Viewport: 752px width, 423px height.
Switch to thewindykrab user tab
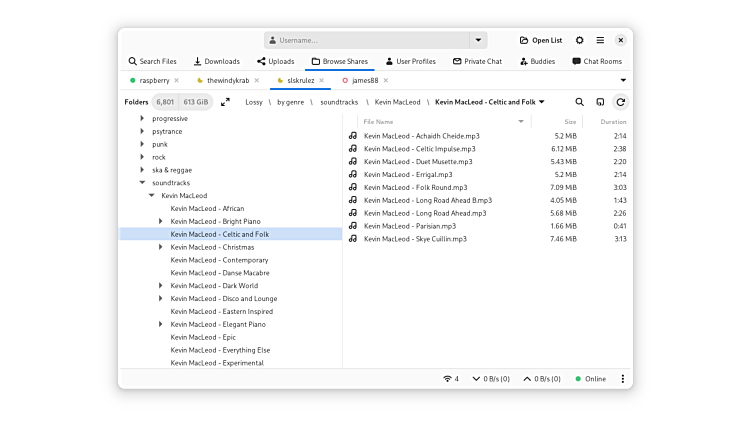click(x=227, y=80)
